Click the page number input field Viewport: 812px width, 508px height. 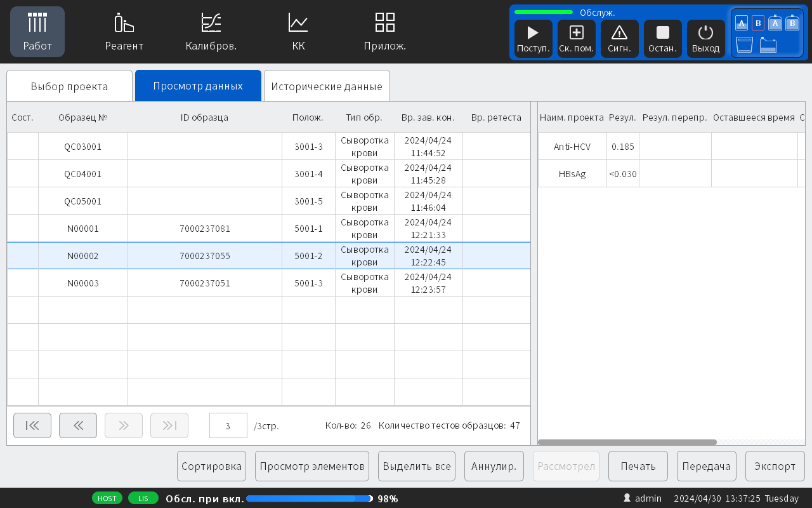[x=228, y=425]
